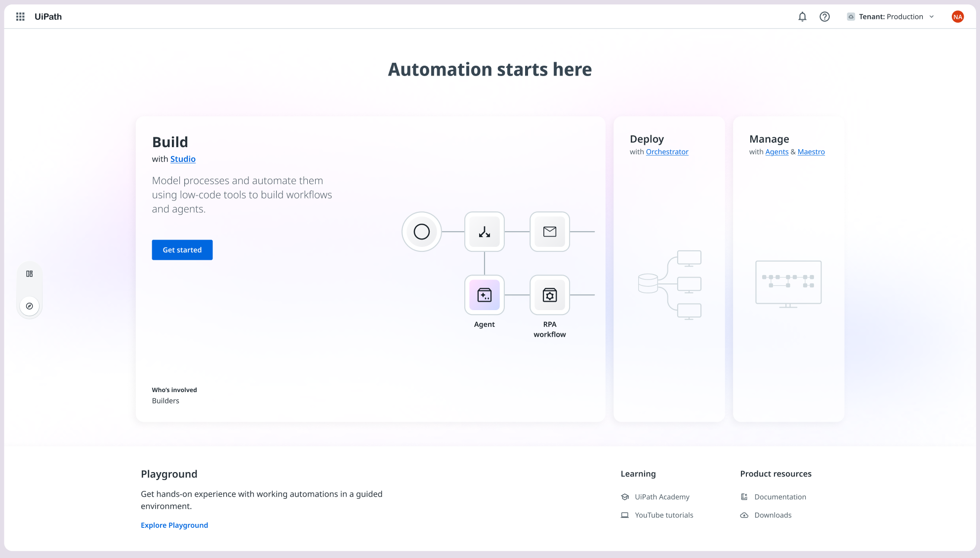
Task: Open the NA user avatar menu
Action: point(957,17)
